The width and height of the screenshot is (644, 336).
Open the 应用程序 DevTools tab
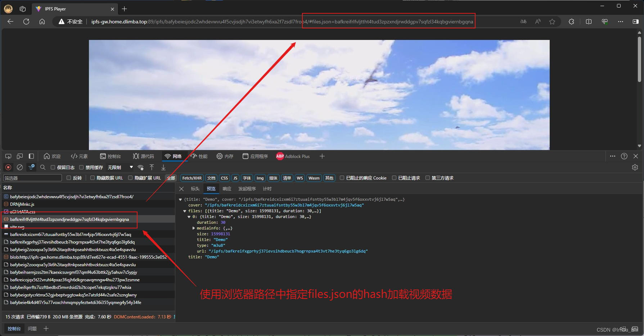pyautogui.click(x=255, y=156)
